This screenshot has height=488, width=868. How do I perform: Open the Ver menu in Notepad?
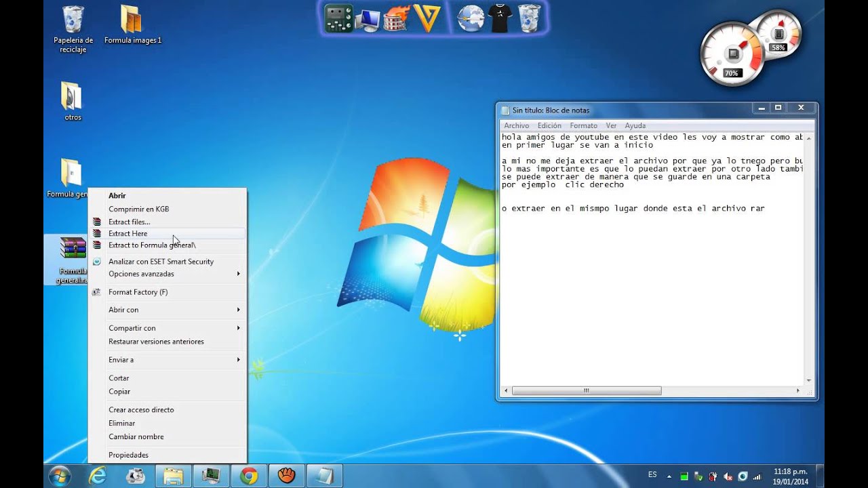click(x=611, y=125)
